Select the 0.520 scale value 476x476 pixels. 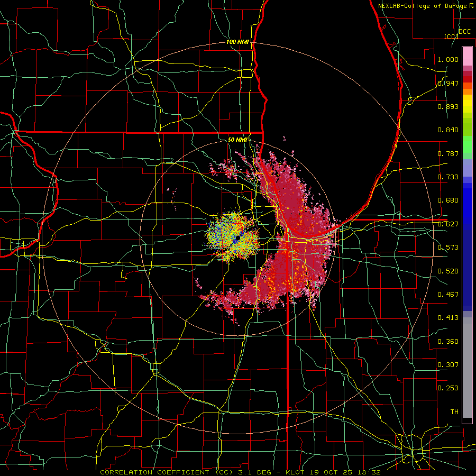point(448,271)
